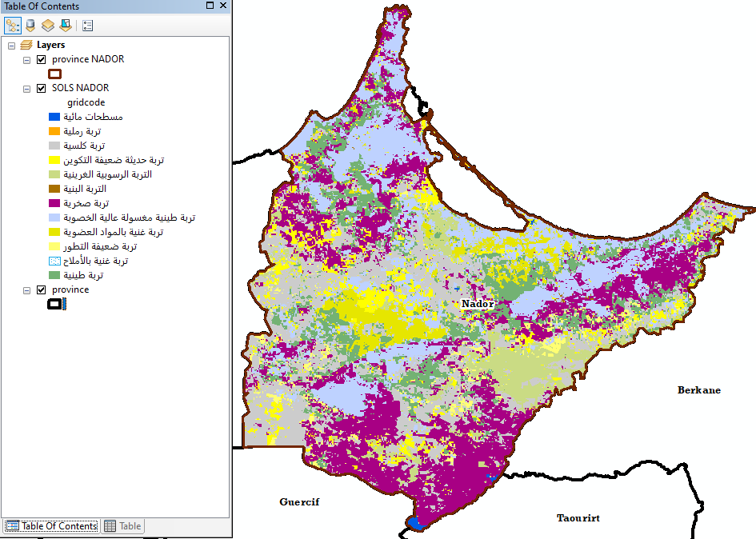The image size is (756, 539).
Task: Click the gridcode legend heading
Action: (x=86, y=102)
